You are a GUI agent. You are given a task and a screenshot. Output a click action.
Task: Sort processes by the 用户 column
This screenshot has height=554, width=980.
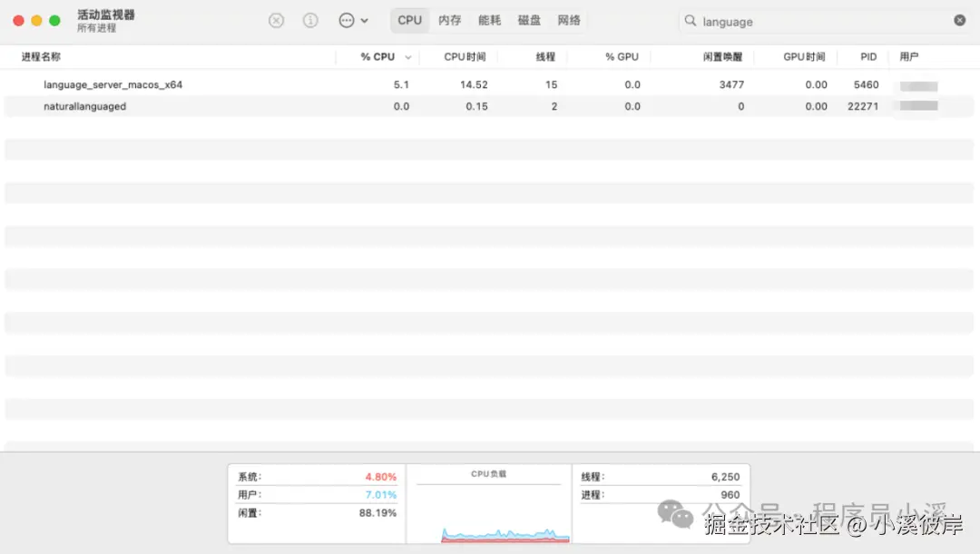[910, 56]
